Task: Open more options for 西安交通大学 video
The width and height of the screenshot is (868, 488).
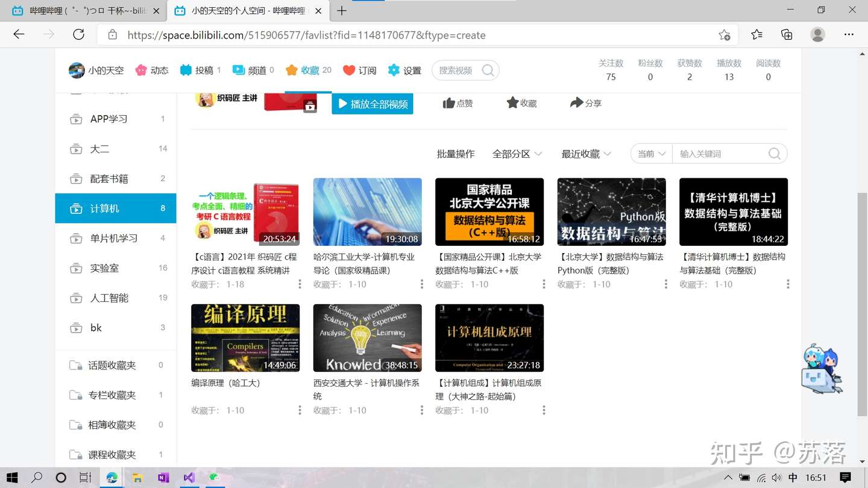Action: (421, 410)
